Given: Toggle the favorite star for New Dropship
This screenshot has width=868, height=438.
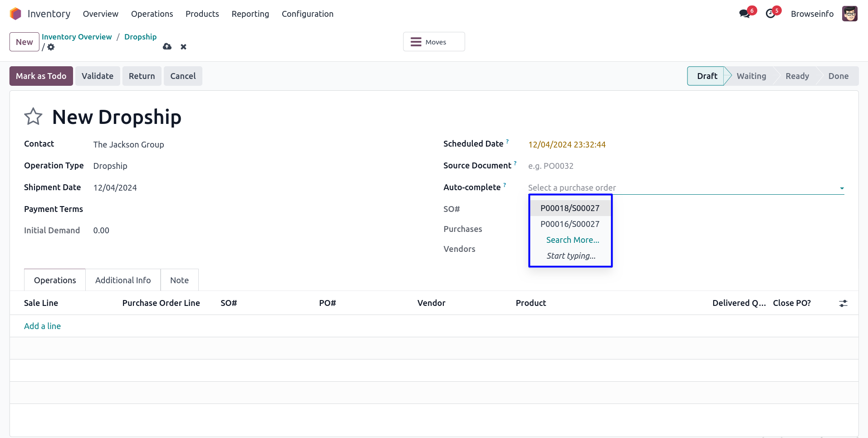Looking at the screenshot, I should tap(33, 117).
